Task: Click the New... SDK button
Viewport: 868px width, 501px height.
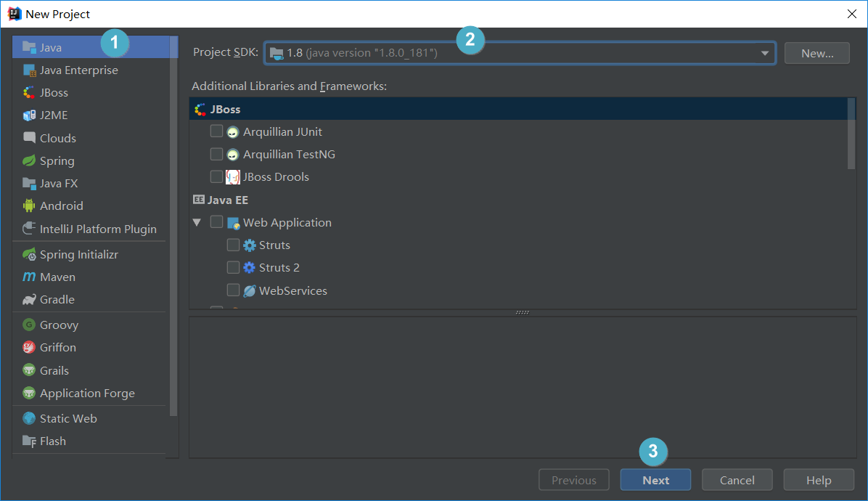Action: [817, 53]
